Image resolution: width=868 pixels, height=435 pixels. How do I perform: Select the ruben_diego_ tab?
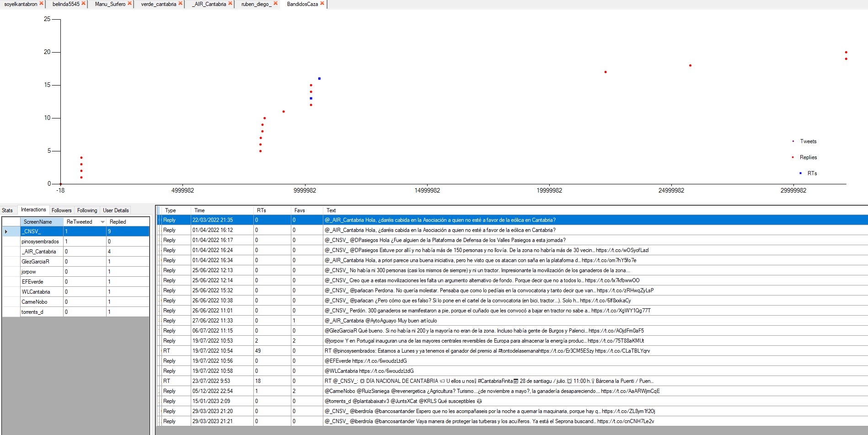(x=256, y=4)
